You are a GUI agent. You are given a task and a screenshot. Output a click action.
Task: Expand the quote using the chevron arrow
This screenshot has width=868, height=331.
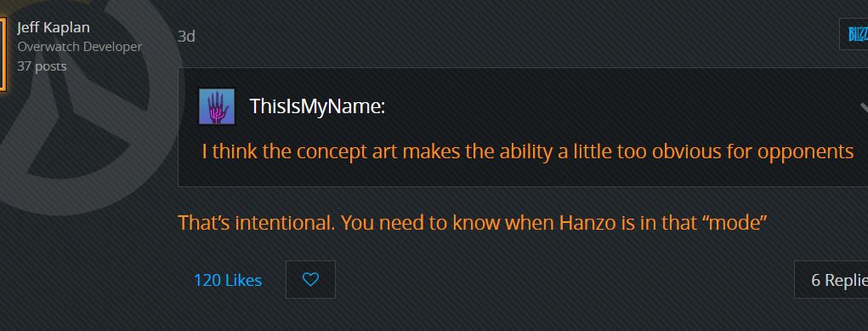pyautogui.click(x=864, y=106)
